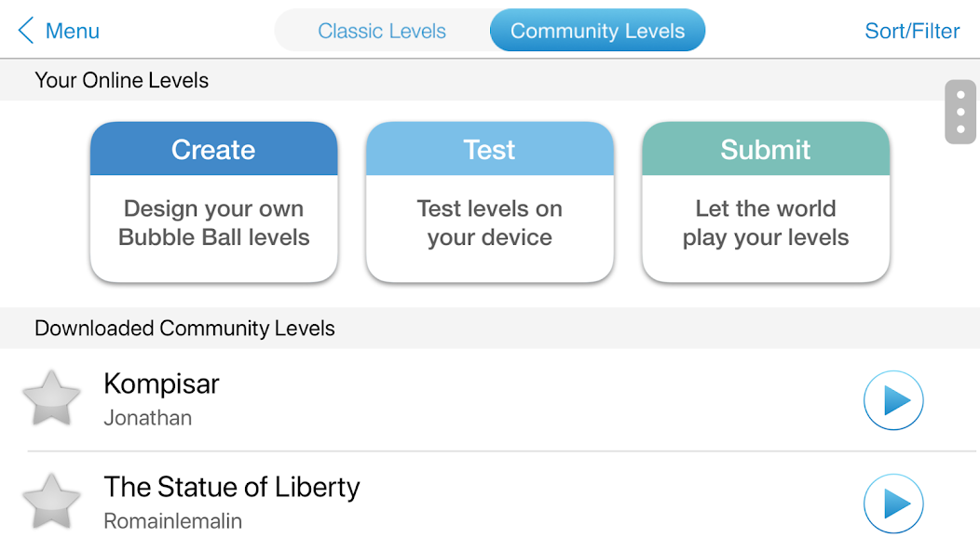Tap the star beside The Statue of Liberty
Viewport: 980px width, 551px height.
[x=51, y=503]
